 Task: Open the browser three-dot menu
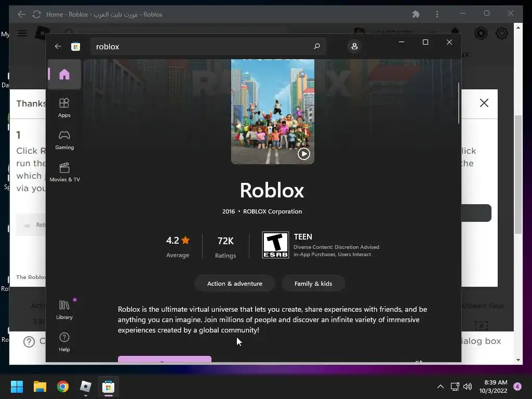tap(437, 14)
